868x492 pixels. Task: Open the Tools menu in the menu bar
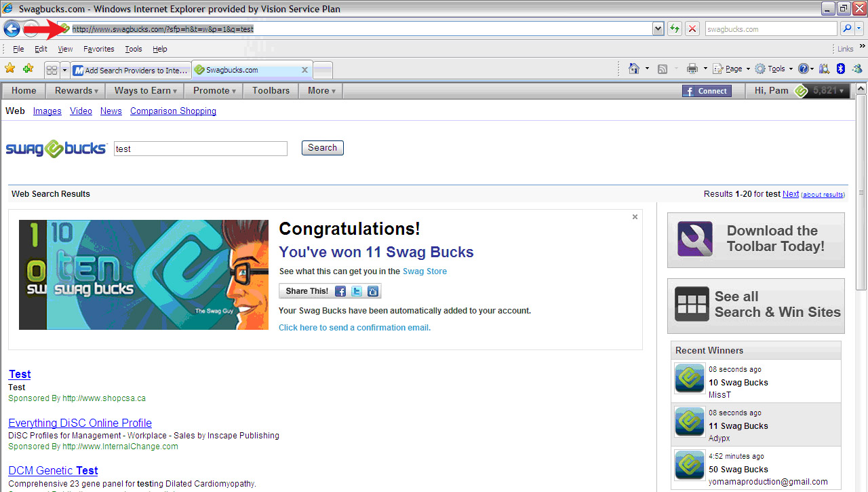point(134,49)
